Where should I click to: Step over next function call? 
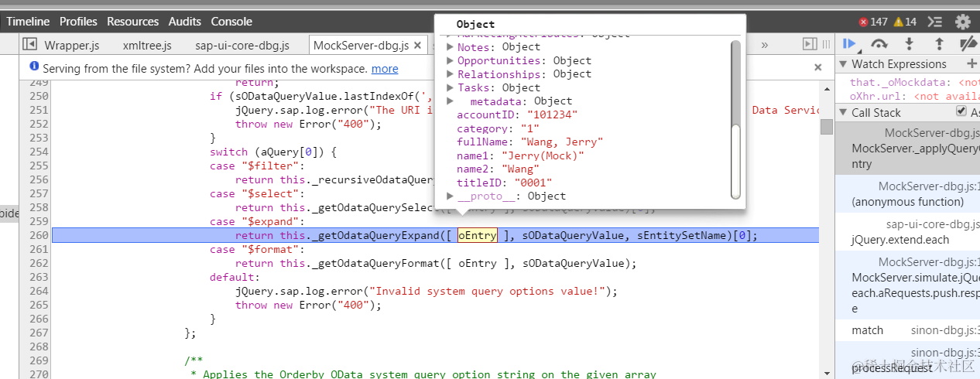point(879,44)
